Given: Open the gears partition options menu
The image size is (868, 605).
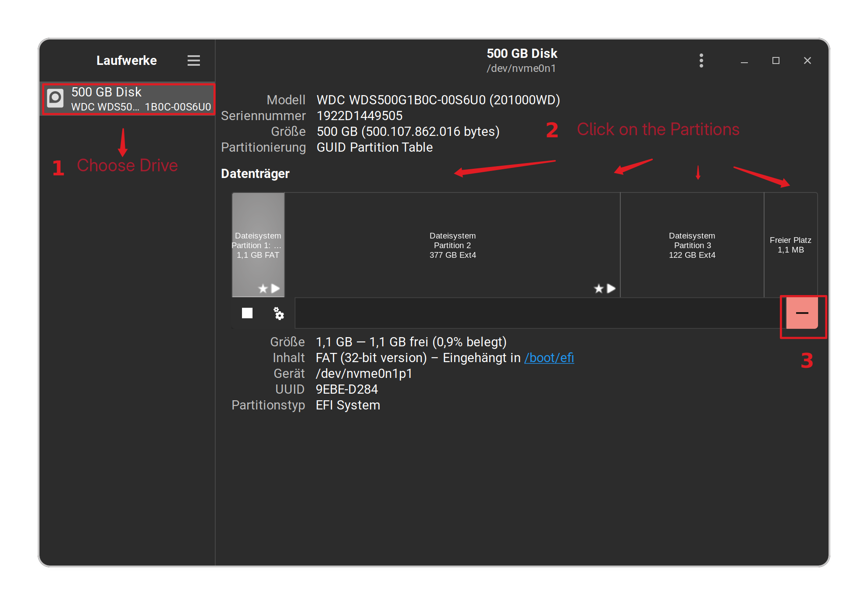Looking at the screenshot, I should click(x=279, y=313).
